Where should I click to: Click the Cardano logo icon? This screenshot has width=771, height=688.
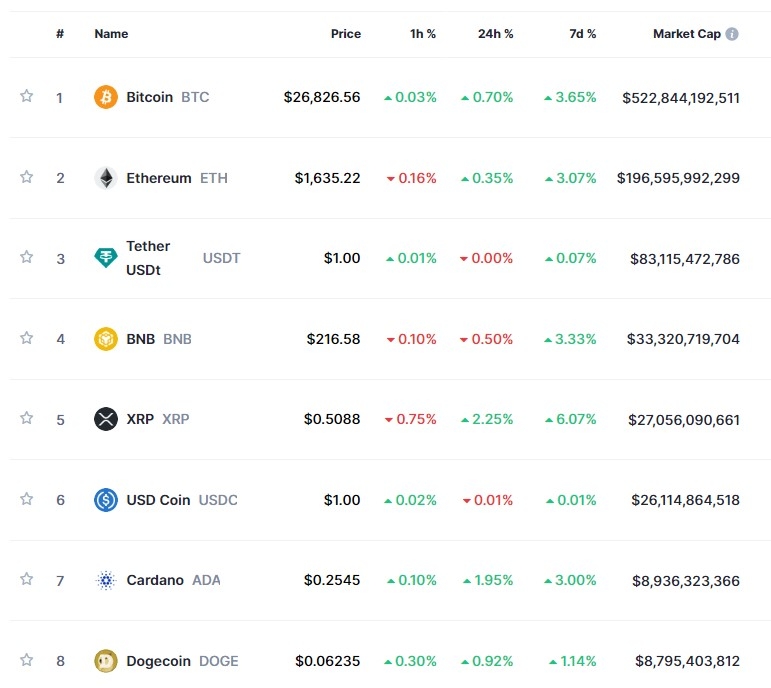(x=106, y=580)
